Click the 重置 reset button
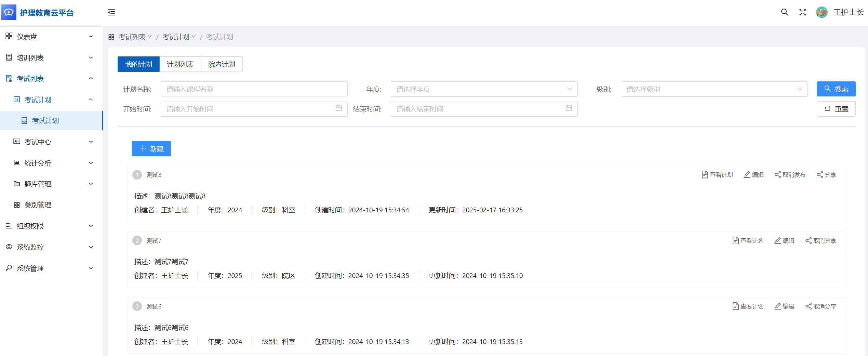This screenshot has width=868, height=356. (836, 109)
